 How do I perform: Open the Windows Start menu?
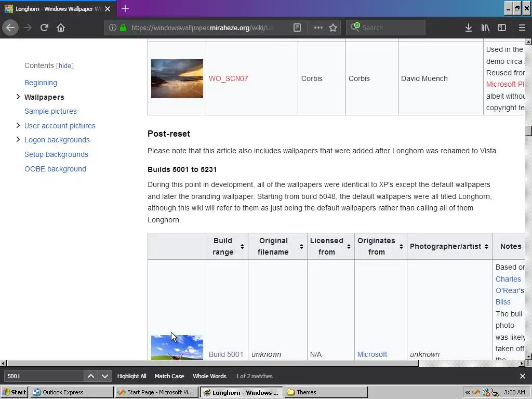click(14, 392)
